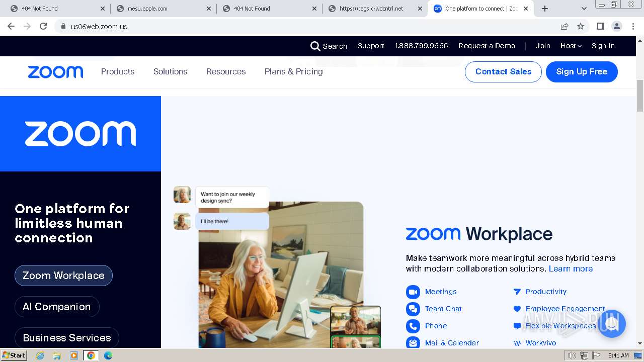Switch to the first 404 Not Found tab
Viewport: 644px width, 362px height.
point(58,9)
